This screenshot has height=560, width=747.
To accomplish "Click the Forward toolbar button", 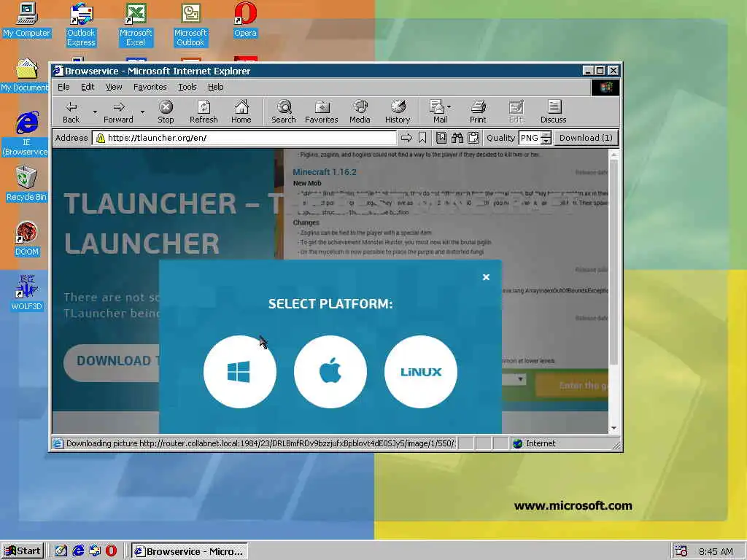I will [x=119, y=112].
